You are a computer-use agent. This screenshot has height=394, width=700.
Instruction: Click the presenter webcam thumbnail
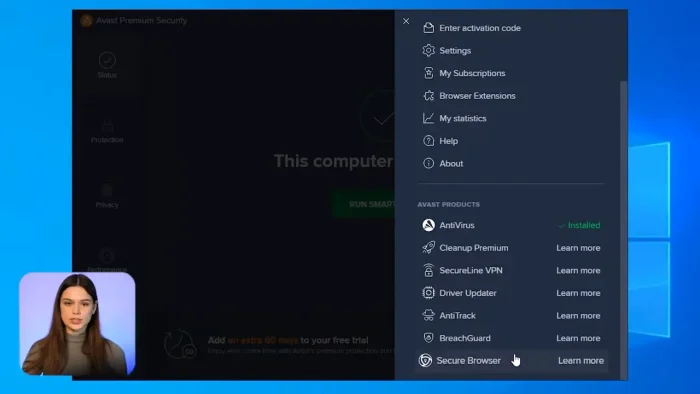77,323
